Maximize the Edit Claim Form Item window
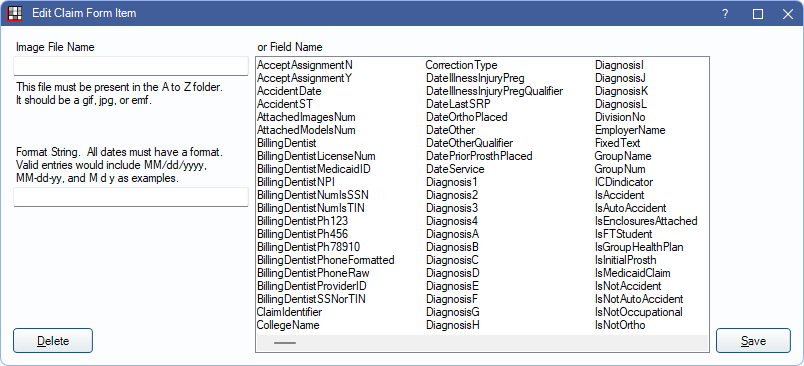The width and height of the screenshot is (804, 366). 757,14
